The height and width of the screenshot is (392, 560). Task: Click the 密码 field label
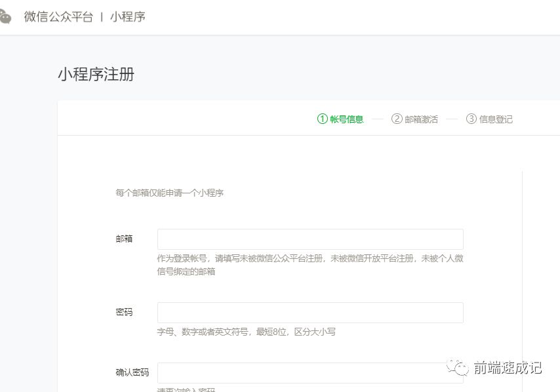click(124, 312)
